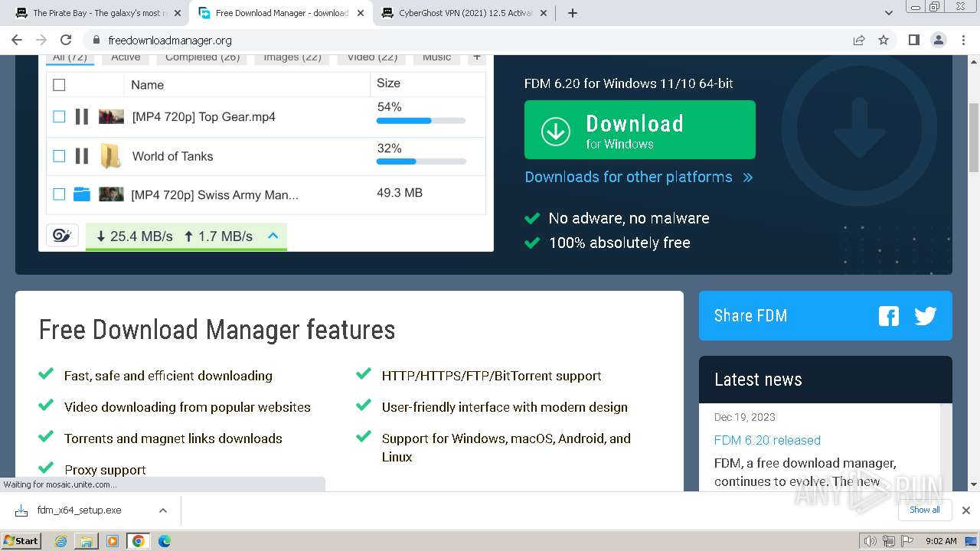This screenshot has width=980, height=551.
Task: Click the Size column header
Action: (x=388, y=83)
